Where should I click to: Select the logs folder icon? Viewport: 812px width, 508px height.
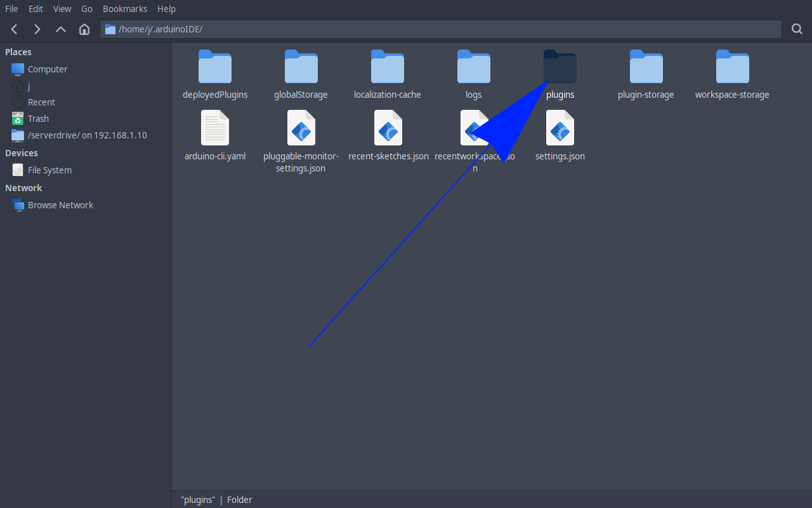474,67
